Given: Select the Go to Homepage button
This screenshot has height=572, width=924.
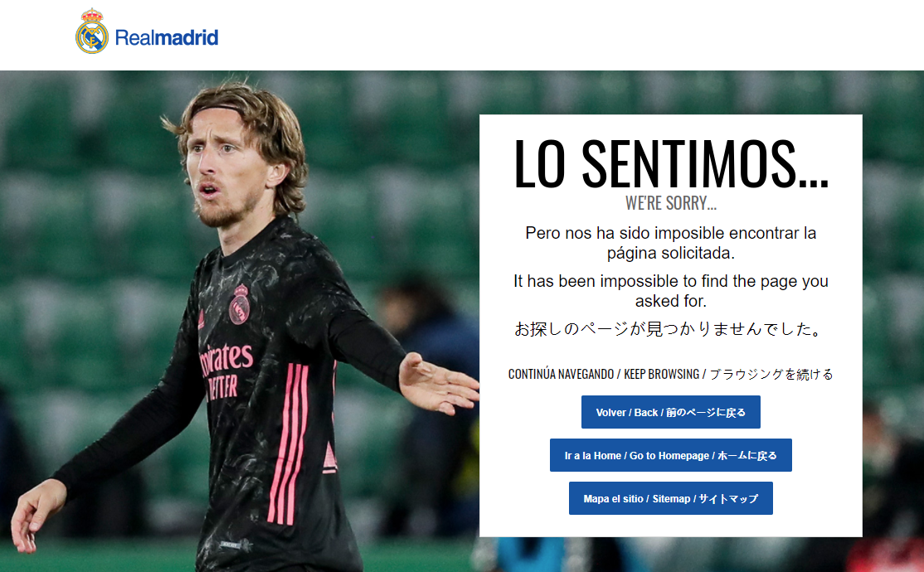Looking at the screenshot, I should pos(671,455).
